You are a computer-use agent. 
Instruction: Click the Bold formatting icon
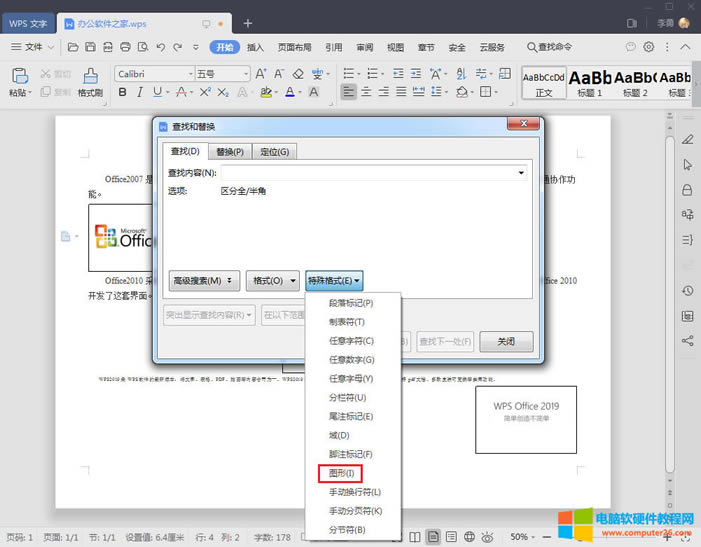[123, 92]
